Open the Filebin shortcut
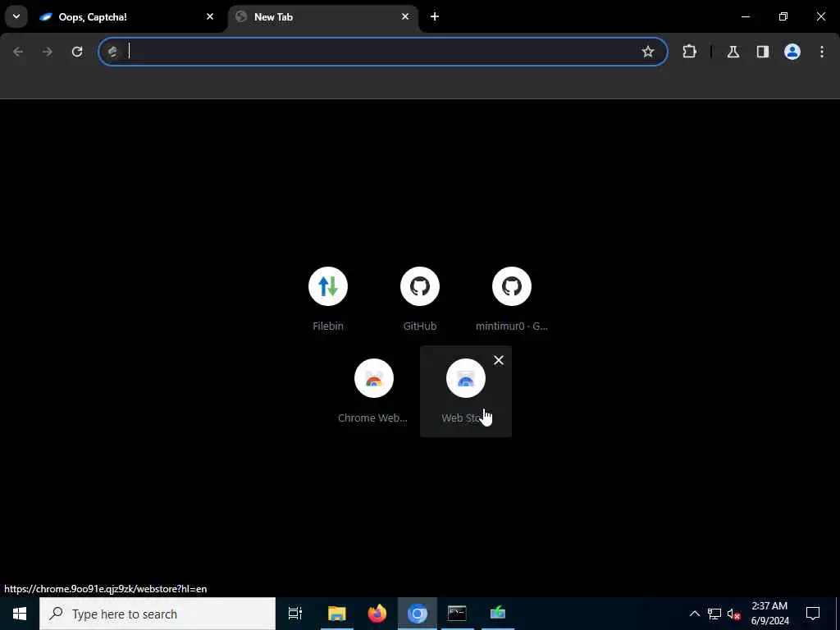840x630 pixels. click(x=328, y=299)
